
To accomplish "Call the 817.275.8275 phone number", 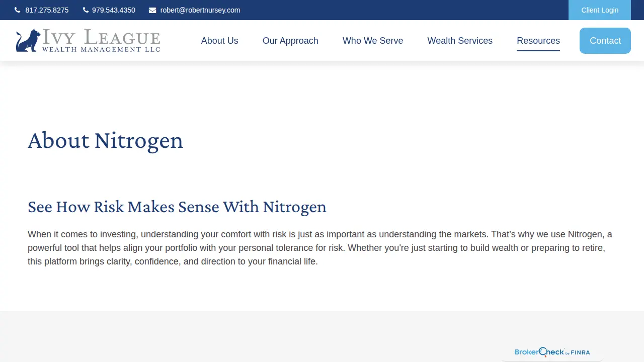I will (47, 10).
